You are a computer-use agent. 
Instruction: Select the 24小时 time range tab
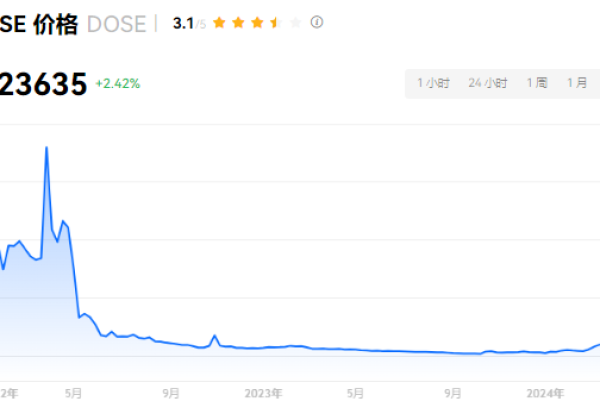coord(488,83)
